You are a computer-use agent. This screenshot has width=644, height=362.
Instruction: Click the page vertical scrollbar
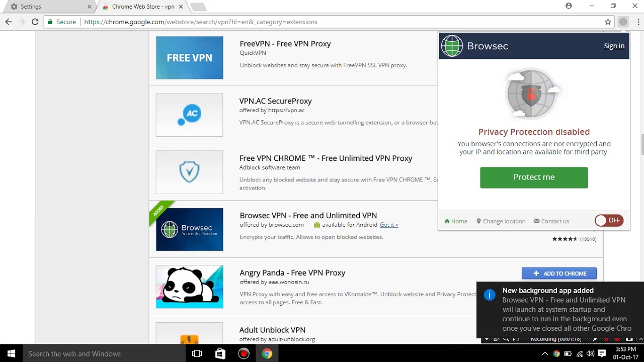click(641, 143)
